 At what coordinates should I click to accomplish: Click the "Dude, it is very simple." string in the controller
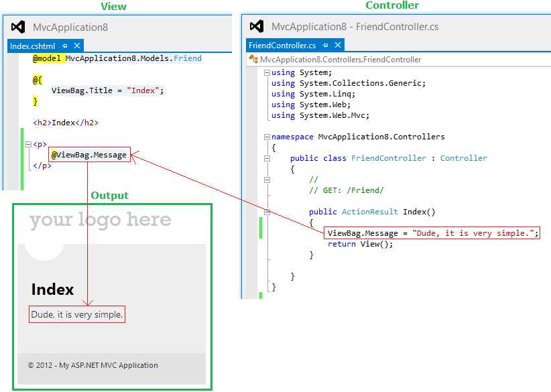(473, 233)
